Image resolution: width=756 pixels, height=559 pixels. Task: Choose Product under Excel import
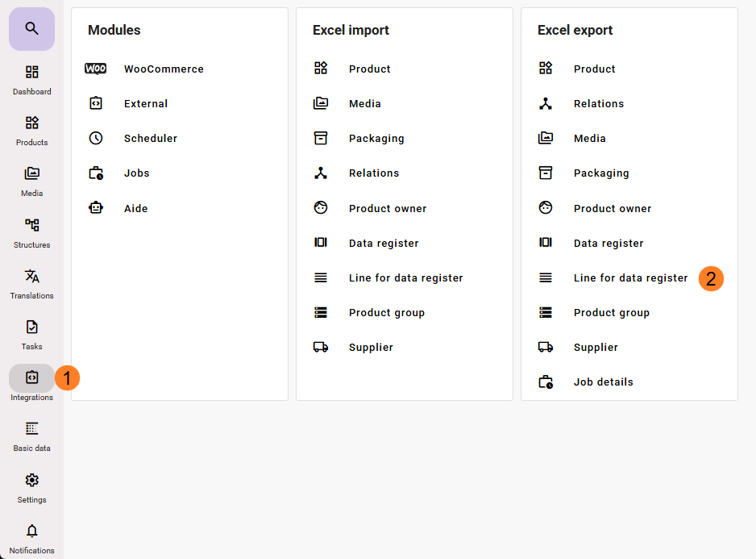coord(369,69)
